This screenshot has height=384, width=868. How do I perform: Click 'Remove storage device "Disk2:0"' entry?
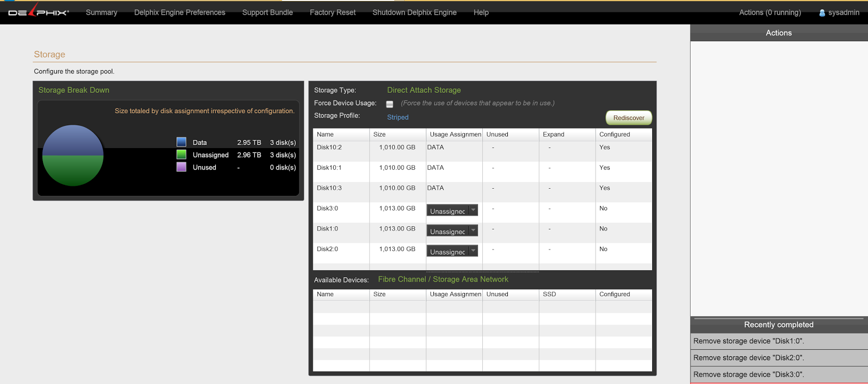pos(779,358)
